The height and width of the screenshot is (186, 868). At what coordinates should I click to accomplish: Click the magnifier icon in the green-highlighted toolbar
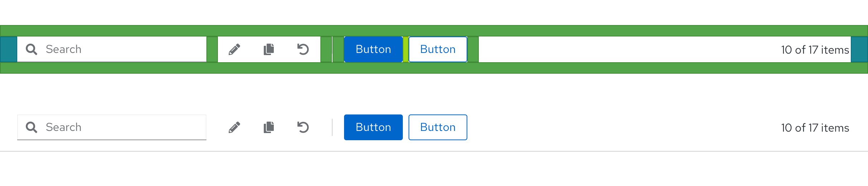(x=32, y=49)
